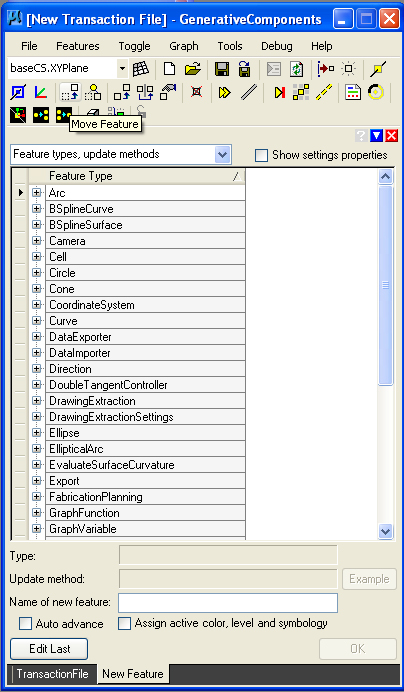Click the red play-to-bar icon
Screen dimensions: 404x692
click(279, 92)
